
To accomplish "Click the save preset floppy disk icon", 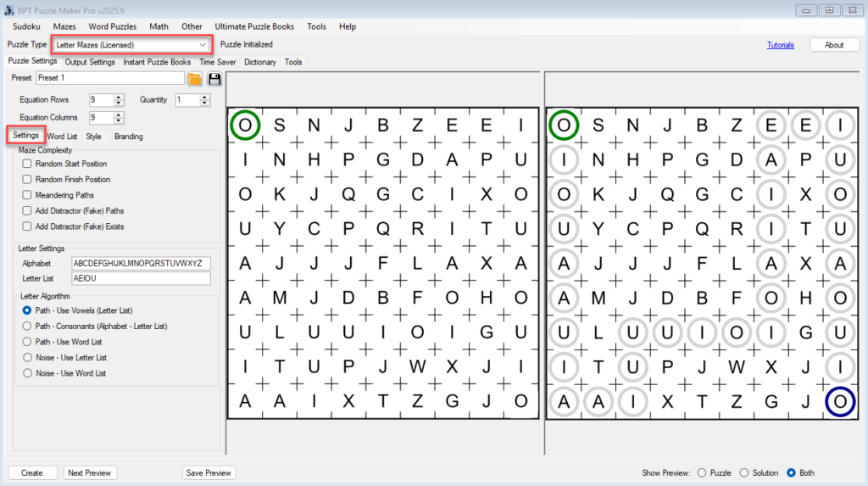I will click(x=214, y=79).
